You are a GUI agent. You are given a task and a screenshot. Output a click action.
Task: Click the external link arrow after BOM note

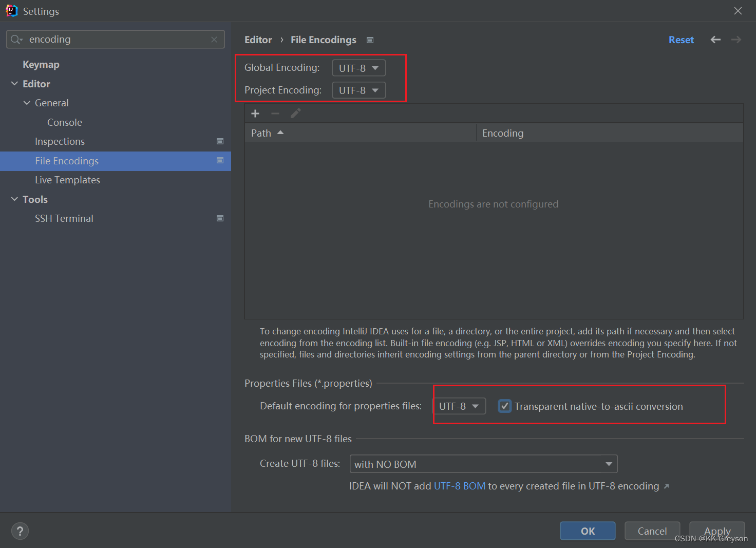pos(666,486)
